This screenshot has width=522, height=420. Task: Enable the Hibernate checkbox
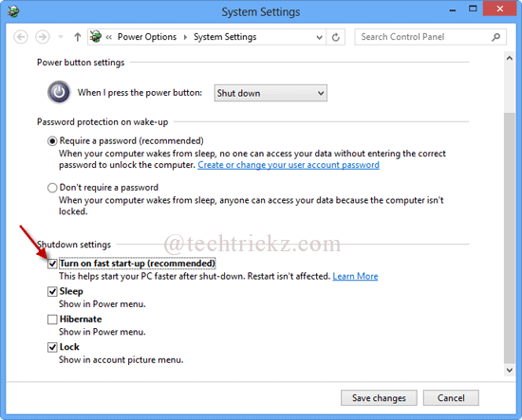52,320
